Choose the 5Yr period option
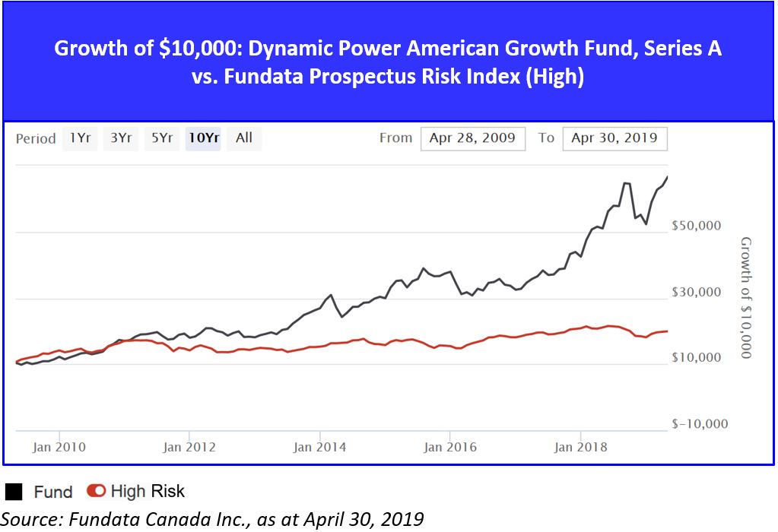This screenshot has width=778, height=532. pyautogui.click(x=161, y=138)
